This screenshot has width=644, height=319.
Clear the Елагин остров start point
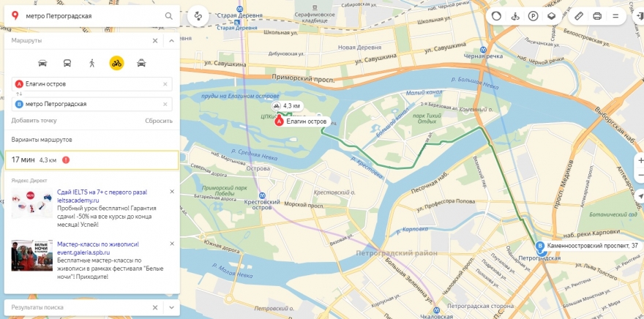point(165,84)
